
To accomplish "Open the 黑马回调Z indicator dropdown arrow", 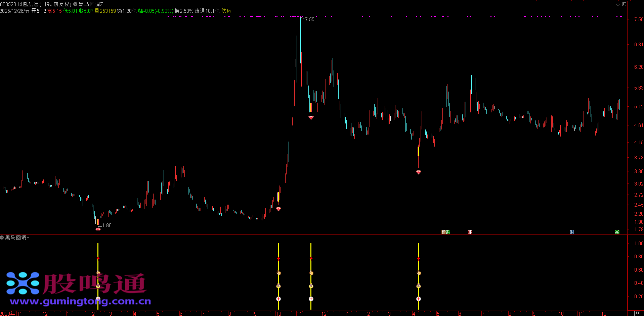I will tap(75, 4).
